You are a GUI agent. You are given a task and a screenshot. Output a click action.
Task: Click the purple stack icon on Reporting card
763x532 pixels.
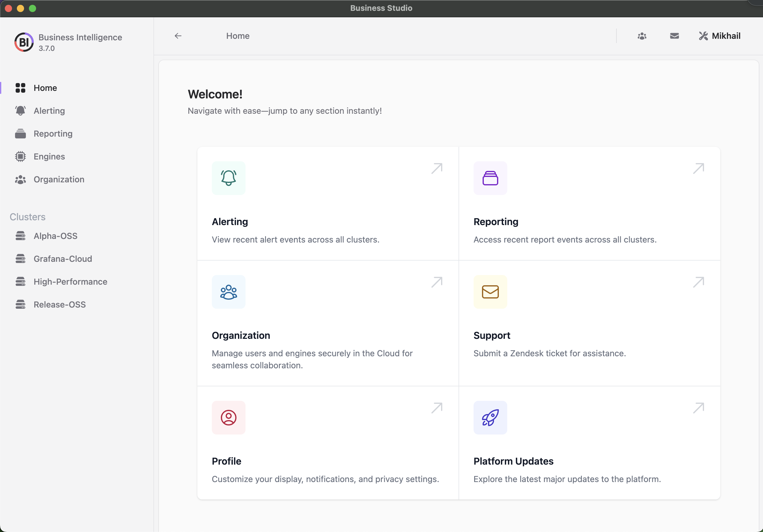[x=490, y=178]
